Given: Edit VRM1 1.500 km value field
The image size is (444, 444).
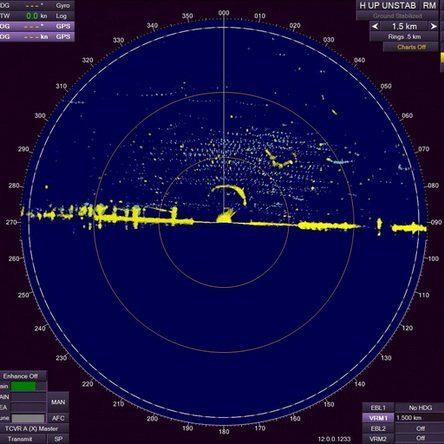Looking at the screenshot, I should (419, 418).
